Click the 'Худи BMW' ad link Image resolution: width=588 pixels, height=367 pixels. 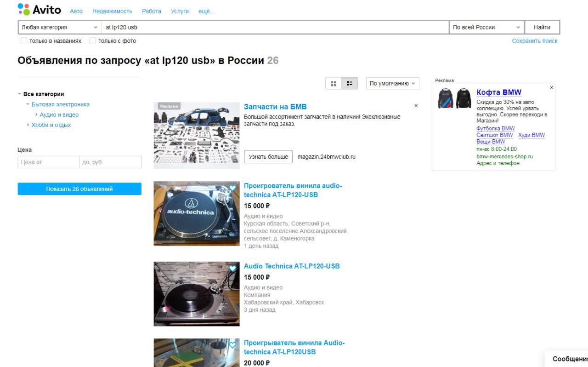531,135
